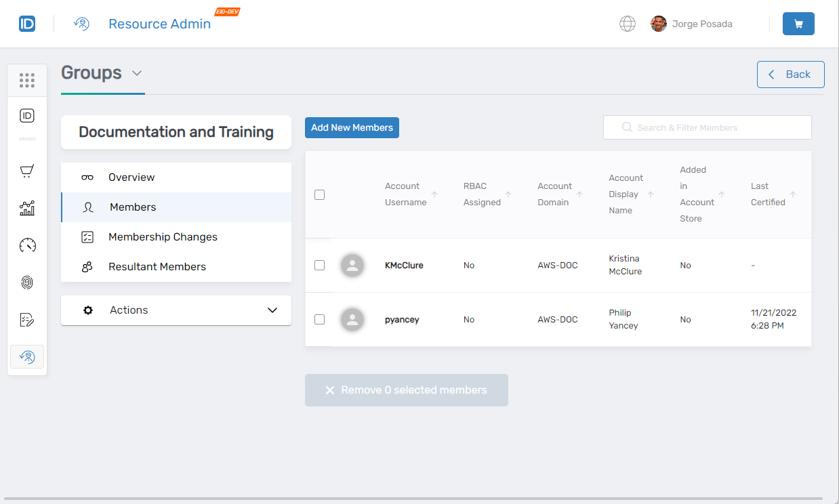The image size is (839, 504).
Task: Go to Resultant Members section
Action: coord(157,267)
